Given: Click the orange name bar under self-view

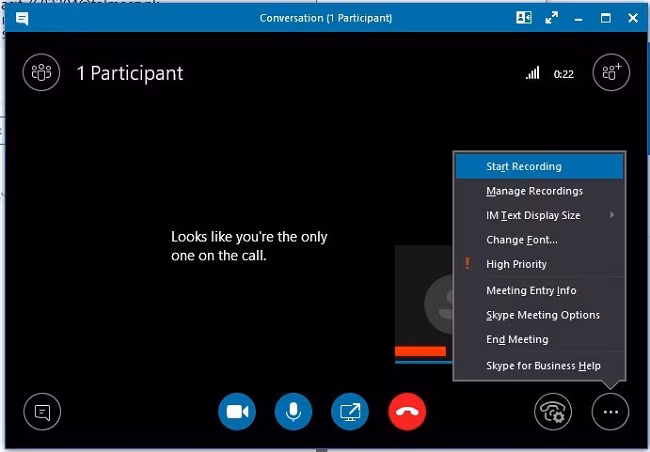Looking at the screenshot, I should pos(420,351).
